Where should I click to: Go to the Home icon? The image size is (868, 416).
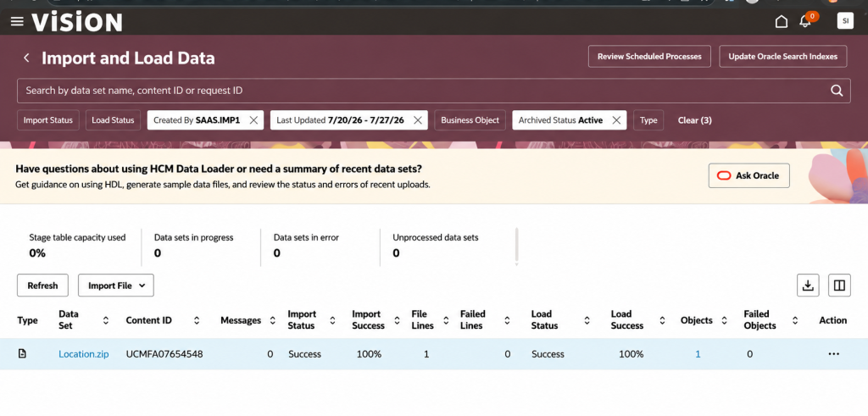coord(781,21)
